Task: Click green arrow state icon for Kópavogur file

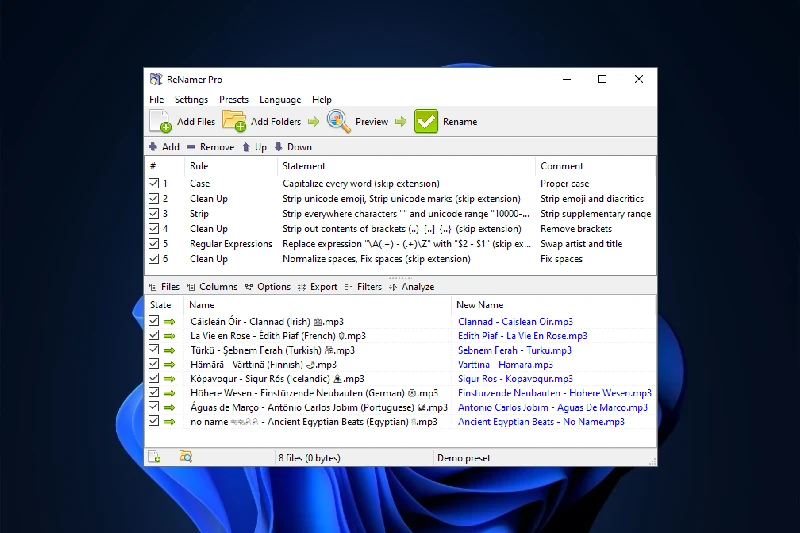Action: pyautogui.click(x=169, y=379)
